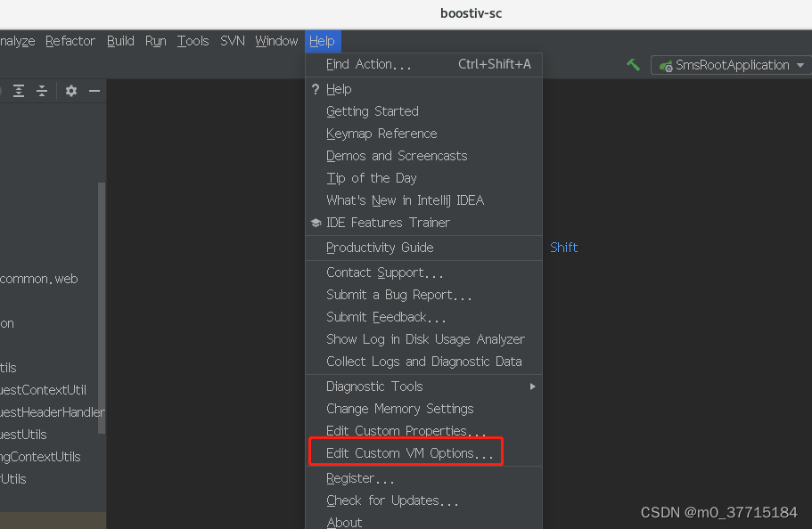This screenshot has height=529, width=812.
Task: Open the Run menu
Action: 155,40
